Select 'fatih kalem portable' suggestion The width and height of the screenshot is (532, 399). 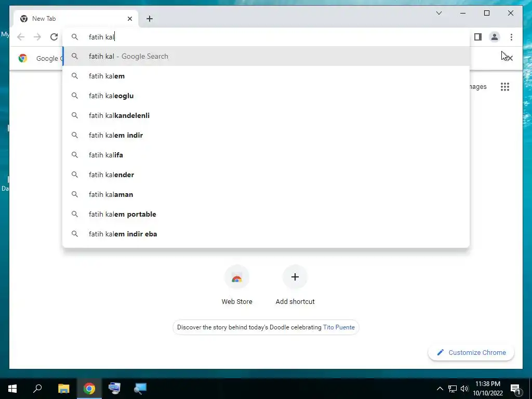coord(267,214)
